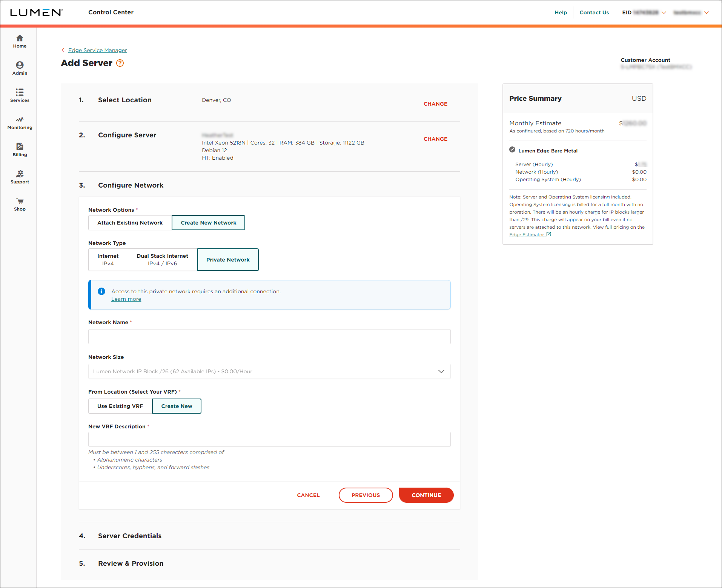Change the Configure Server settings
Viewport: 722px width, 588px height.
coord(435,139)
